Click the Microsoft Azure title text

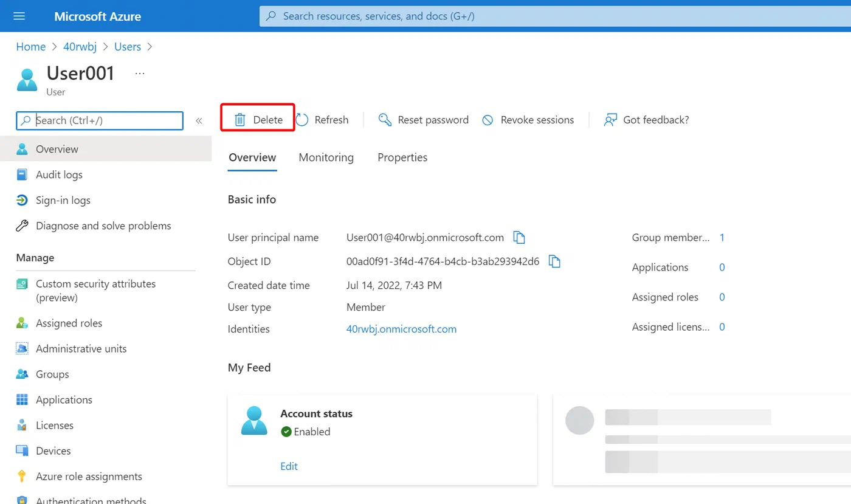[97, 16]
